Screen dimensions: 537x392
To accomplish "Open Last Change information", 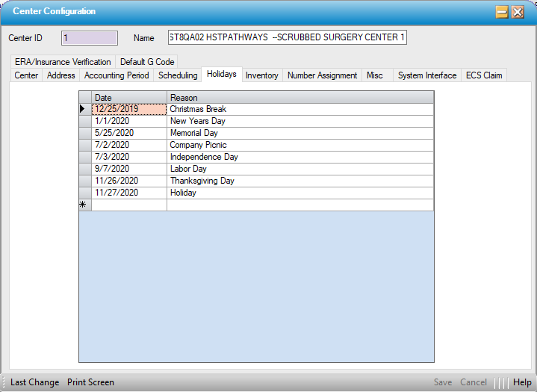I will pyautogui.click(x=34, y=382).
